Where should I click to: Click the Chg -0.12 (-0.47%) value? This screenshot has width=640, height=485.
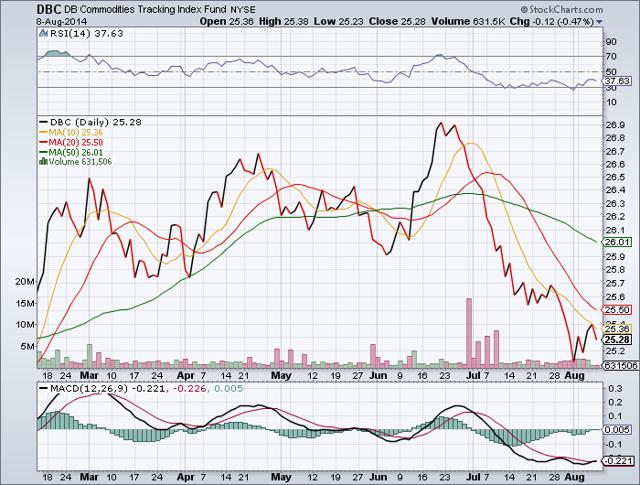(551, 22)
